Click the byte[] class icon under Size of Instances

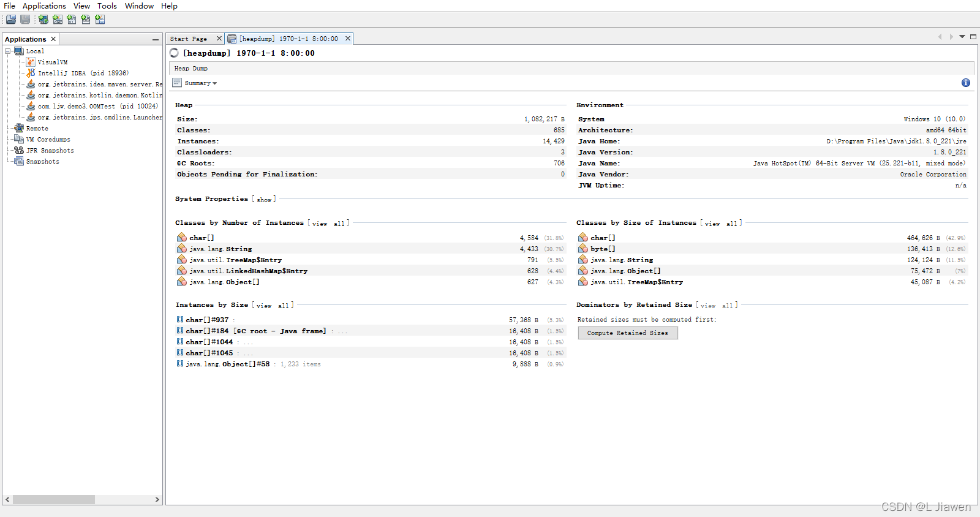point(583,249)
